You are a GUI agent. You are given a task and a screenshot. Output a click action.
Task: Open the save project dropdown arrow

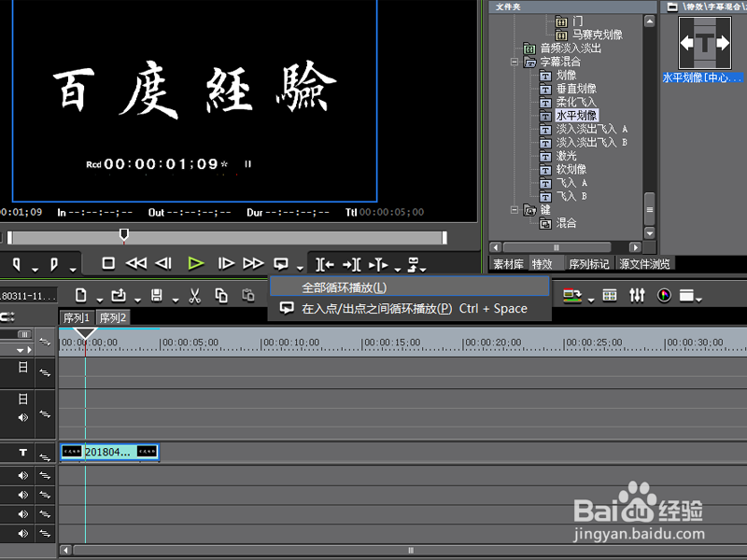[x=176, y=300]
